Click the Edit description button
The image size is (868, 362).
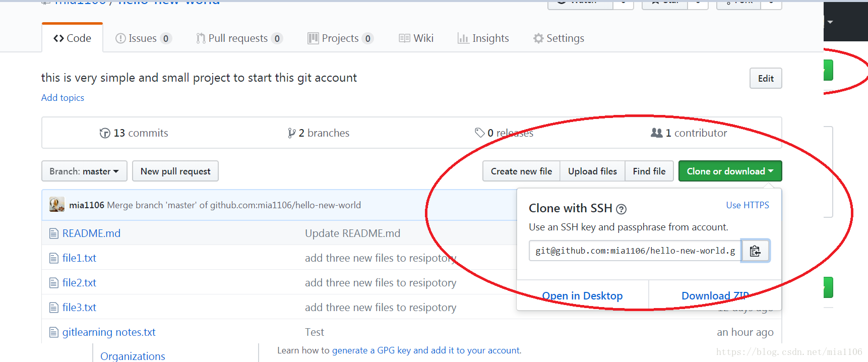tap(766, 78)
